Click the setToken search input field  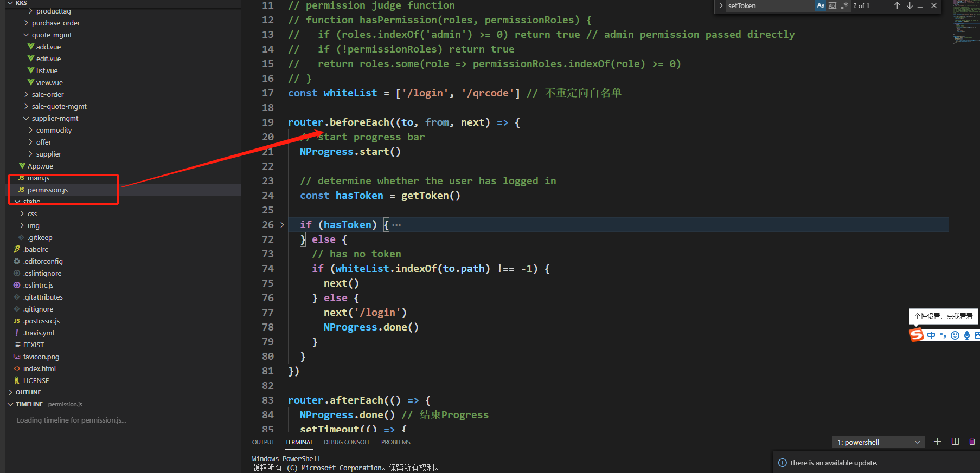pyautogui.click(x=770, y=5)
